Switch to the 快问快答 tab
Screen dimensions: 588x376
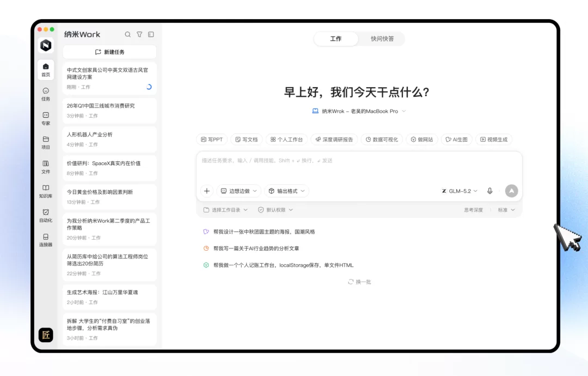[x=382, y=39]
